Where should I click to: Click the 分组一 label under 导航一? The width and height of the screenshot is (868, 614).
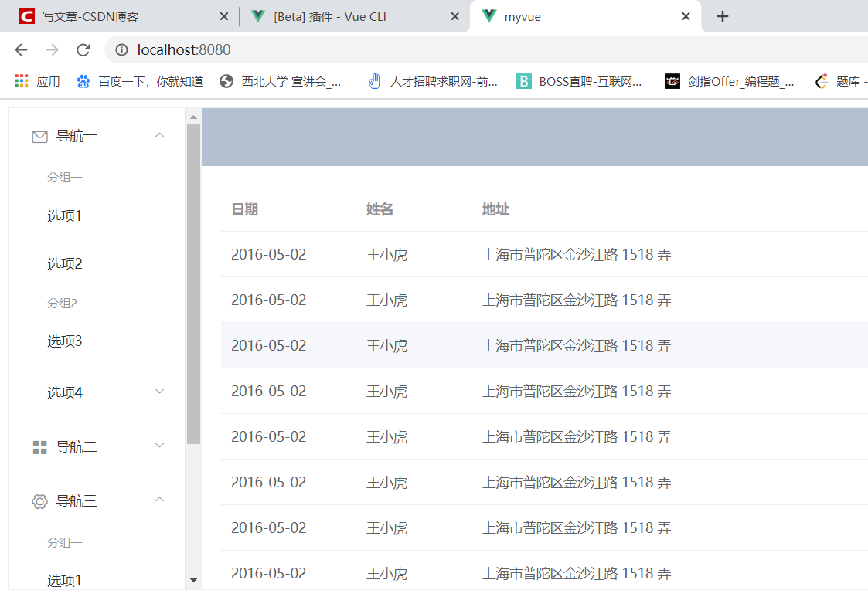pos(65,178)
